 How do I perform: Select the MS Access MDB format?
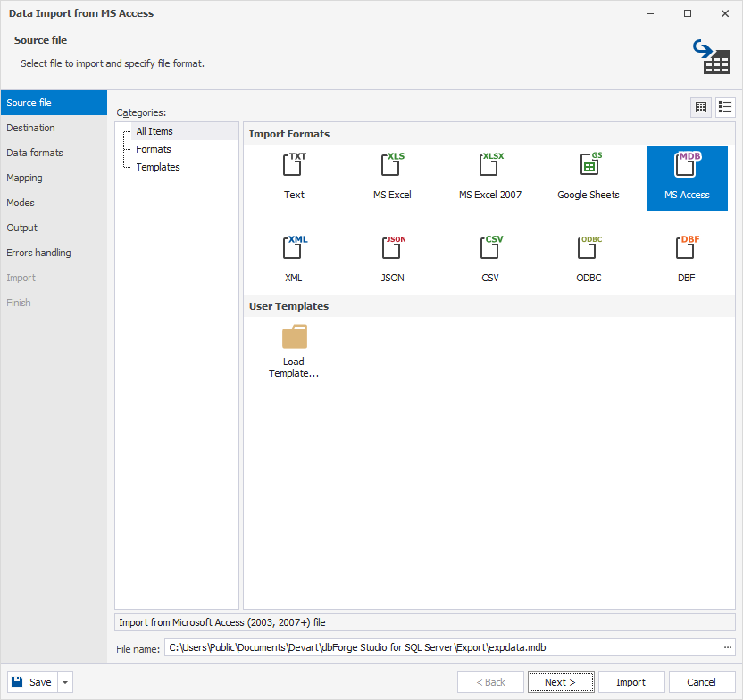click(x=687, y=178)
